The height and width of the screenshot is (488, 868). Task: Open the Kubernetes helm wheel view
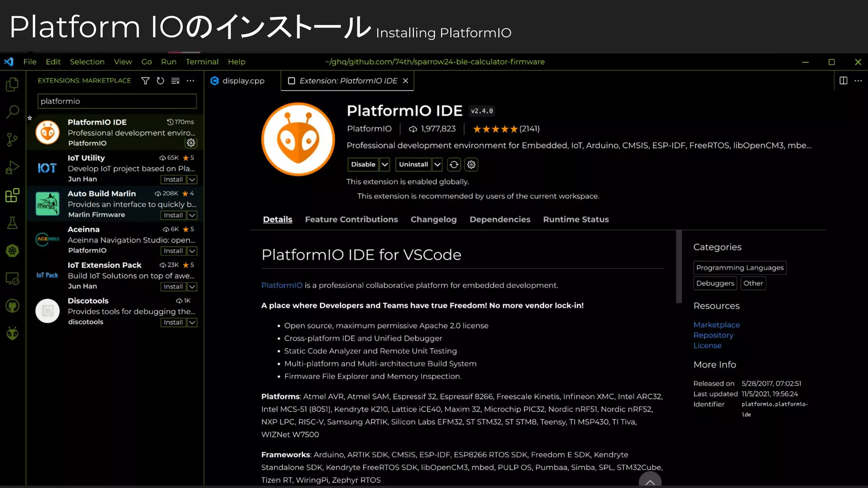[x=12, y=251]
